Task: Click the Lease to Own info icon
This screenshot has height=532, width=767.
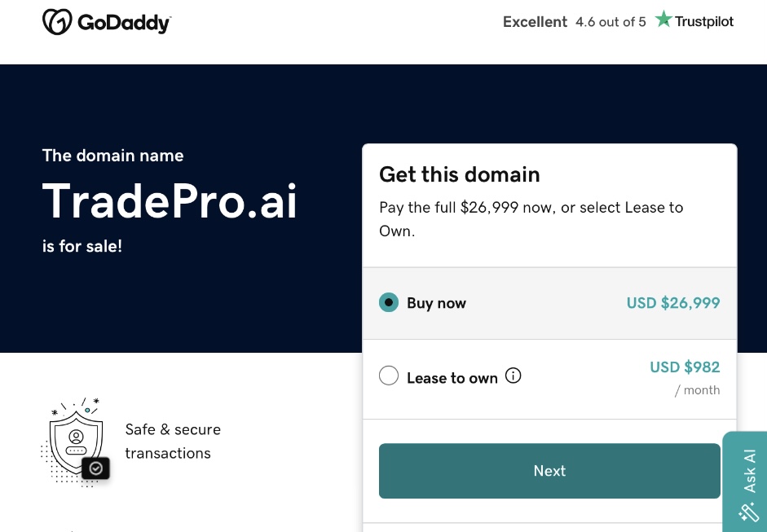Action: (513, 376)
